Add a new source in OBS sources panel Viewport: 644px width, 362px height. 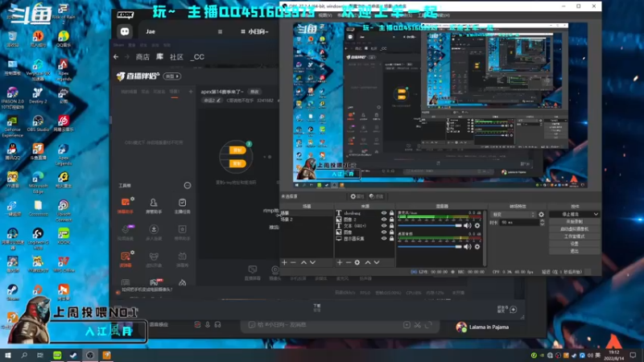coord(339,262)
